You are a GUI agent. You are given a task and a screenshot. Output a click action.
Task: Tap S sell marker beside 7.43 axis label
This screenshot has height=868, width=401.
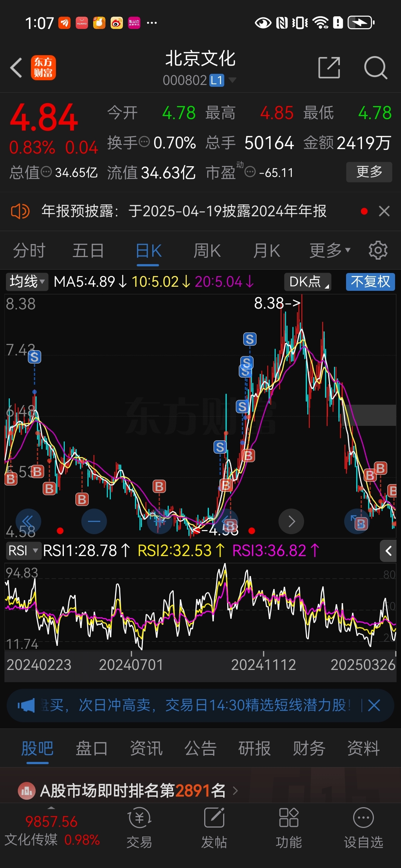(34, 357)
